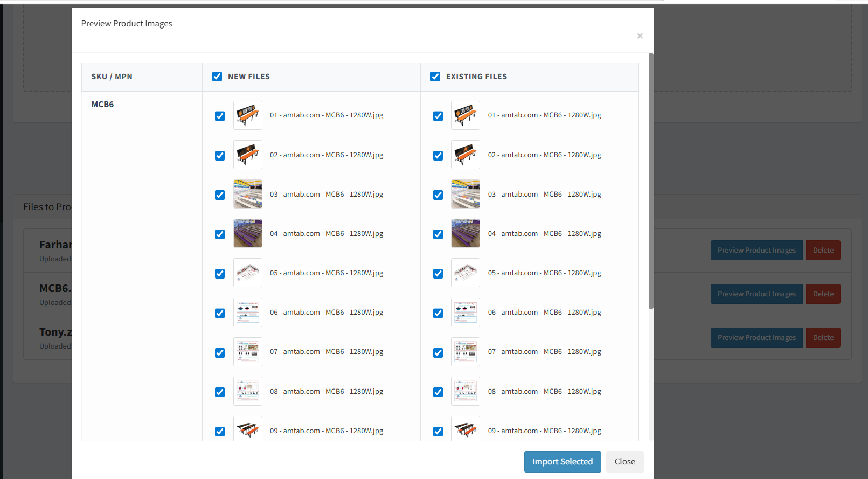
Task: Uncheck new file 01 - amtab.com - MCB6
Action: [x=220, y=116]
